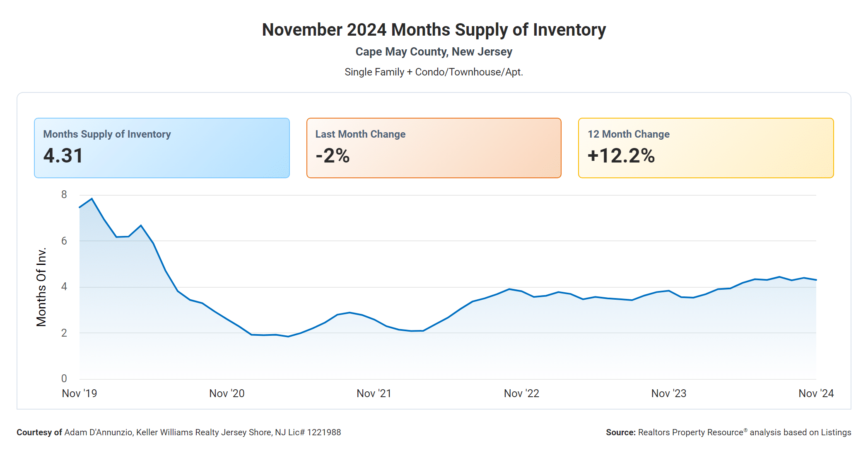The height and width of the screenshot is (456, 868).
Task: Click the Nov '19 x-axis label
Action: [79, 393]
